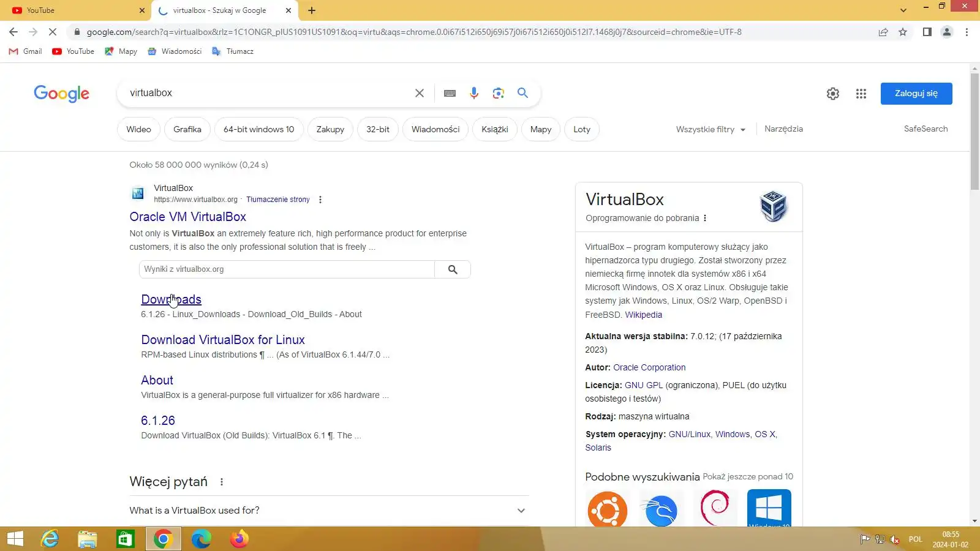Viewport: 980px width, 551px height.
Task: Open the browser side panel icon
Action: [x=927, y=32]
